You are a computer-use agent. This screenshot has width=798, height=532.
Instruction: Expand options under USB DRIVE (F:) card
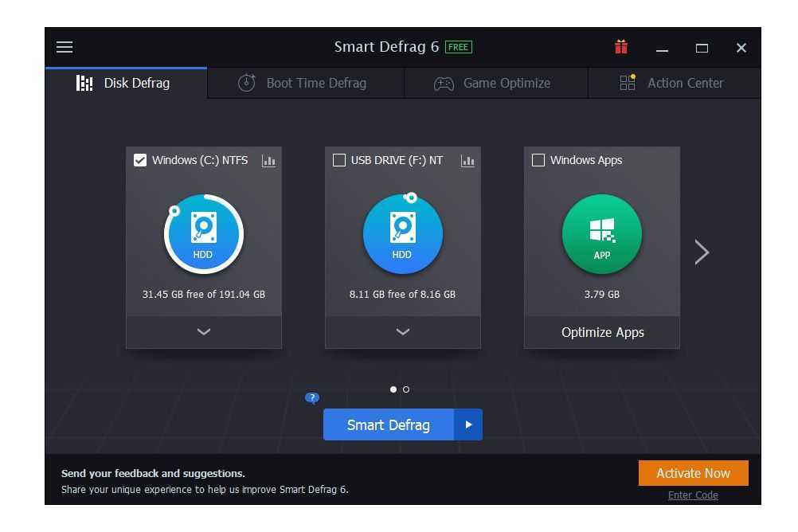pos(402,332)
